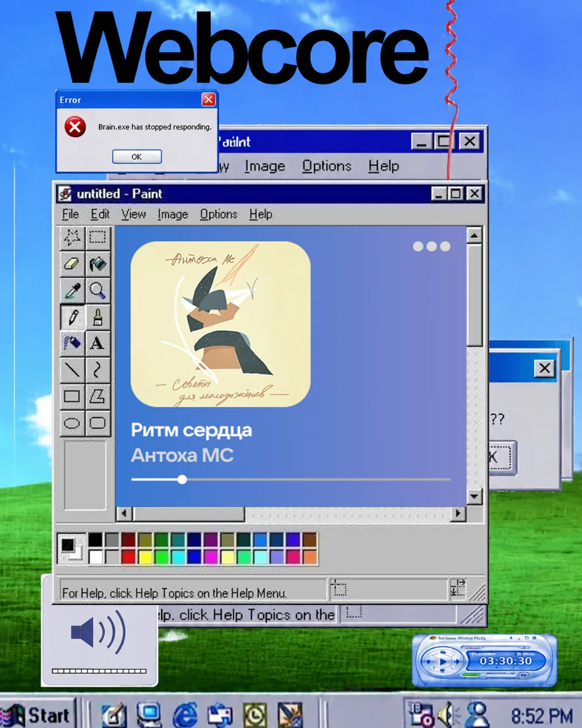
Task: Click the horizontal scrollbar left arrow
Action: click(x=124, y=513)
